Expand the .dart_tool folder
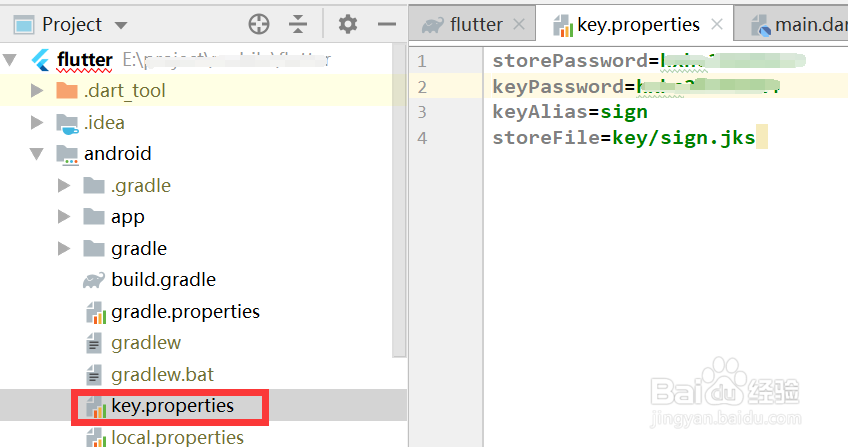 pyautogui.click(x=38, y=91)
